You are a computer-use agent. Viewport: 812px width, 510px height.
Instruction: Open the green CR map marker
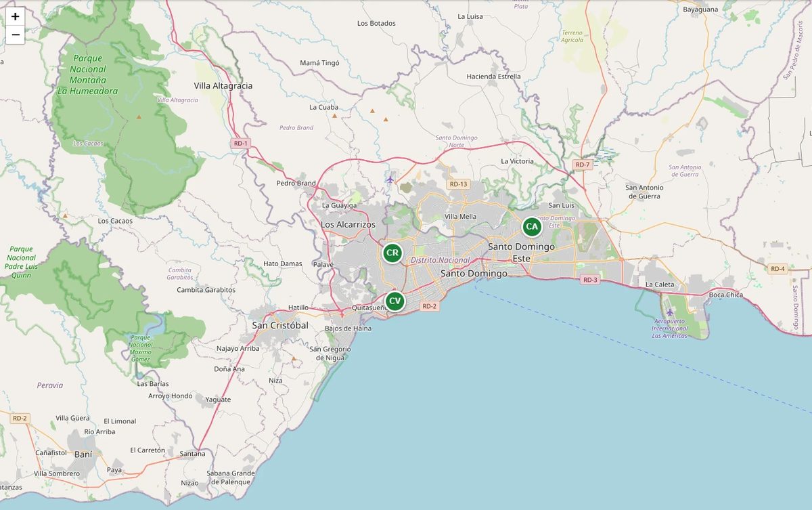pos(392,253)
